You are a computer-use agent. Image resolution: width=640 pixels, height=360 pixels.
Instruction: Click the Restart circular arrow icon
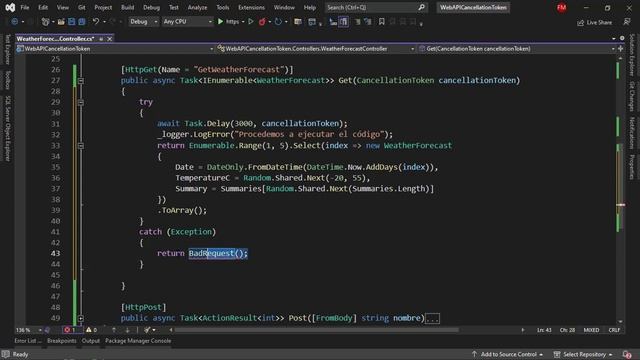pos(278,22)
